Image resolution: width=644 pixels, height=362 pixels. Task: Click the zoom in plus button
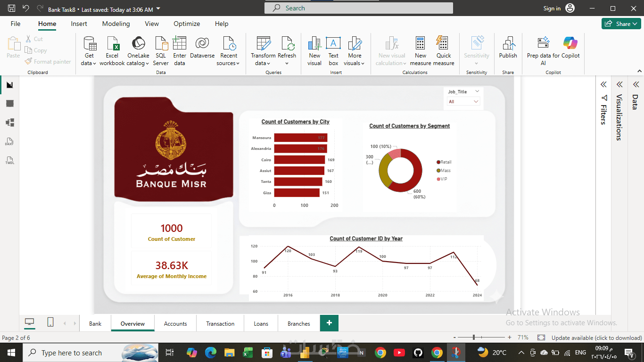click(x=510, y=337)
